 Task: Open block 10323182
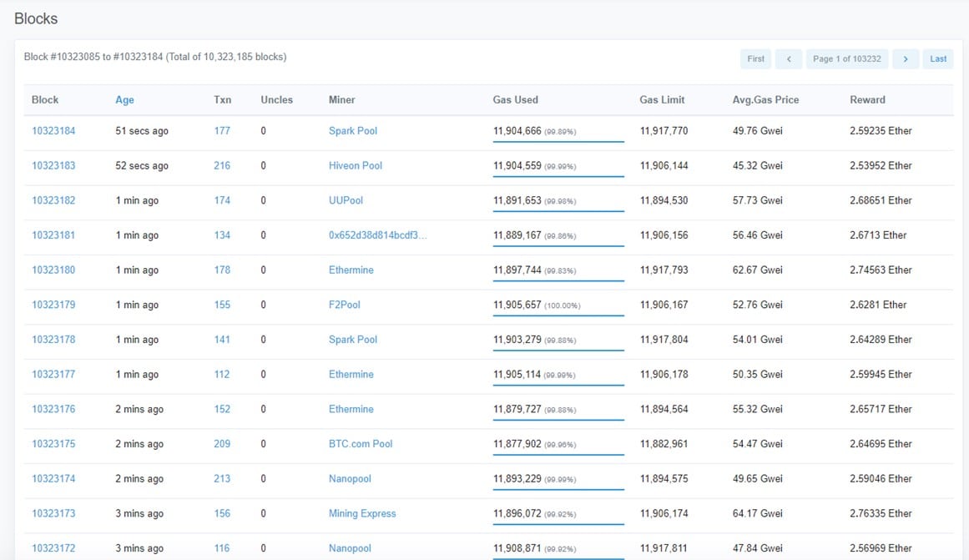click(x=53, y=200)
